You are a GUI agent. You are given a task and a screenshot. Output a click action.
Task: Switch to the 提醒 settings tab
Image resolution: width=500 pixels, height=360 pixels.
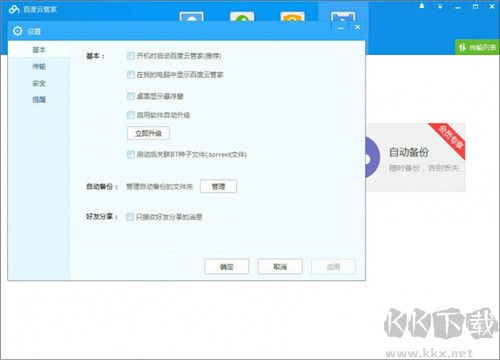[39, 99]
